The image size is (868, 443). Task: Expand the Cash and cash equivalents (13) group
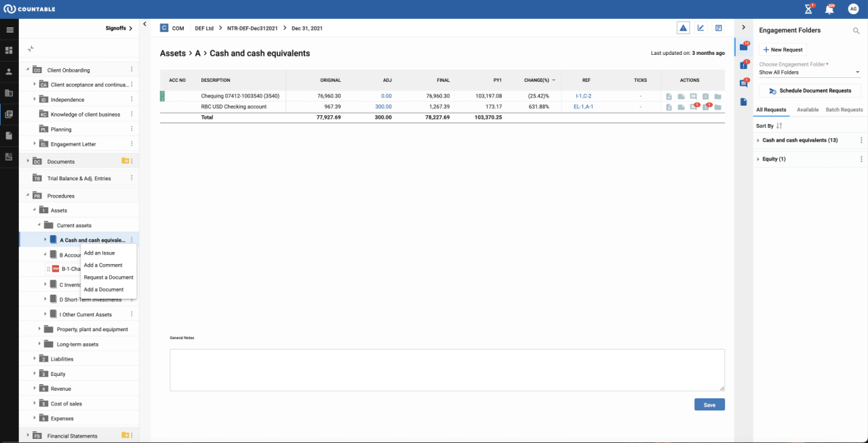click(758, 140)
